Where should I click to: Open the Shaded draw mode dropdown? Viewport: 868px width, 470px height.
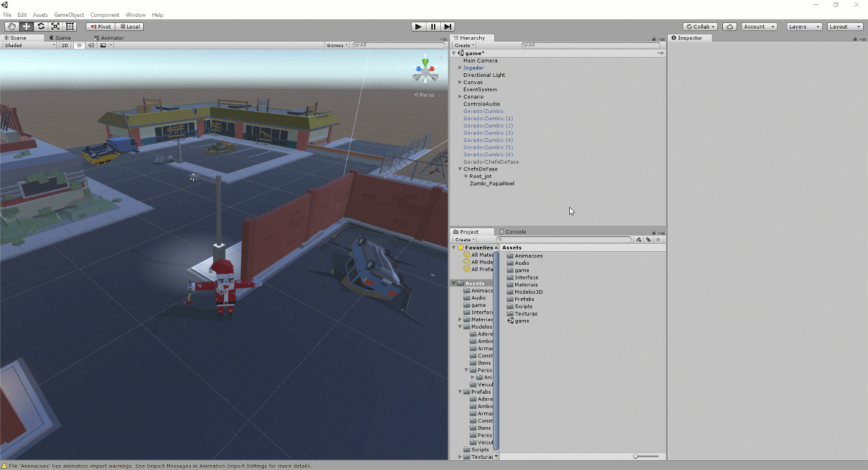point(29,45)
